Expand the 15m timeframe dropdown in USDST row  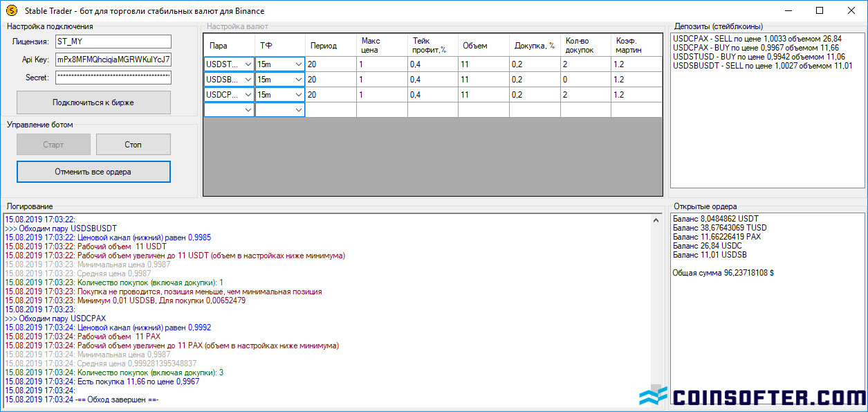pos(280,64)
